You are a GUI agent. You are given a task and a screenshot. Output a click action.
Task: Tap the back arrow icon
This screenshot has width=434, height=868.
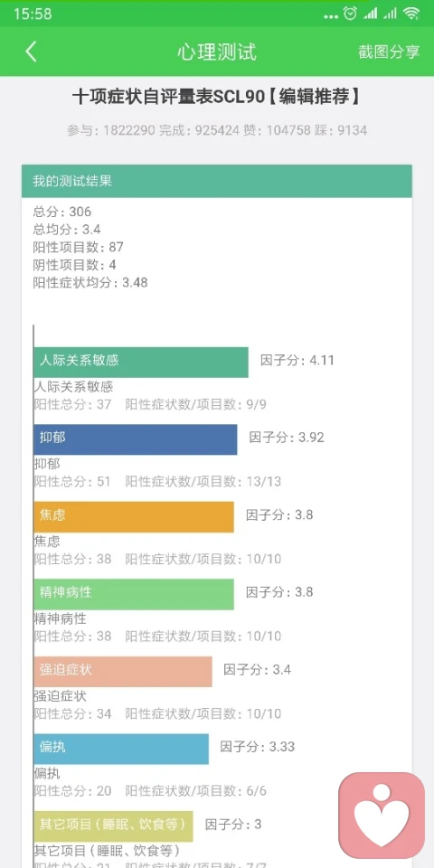coord(31,52)
